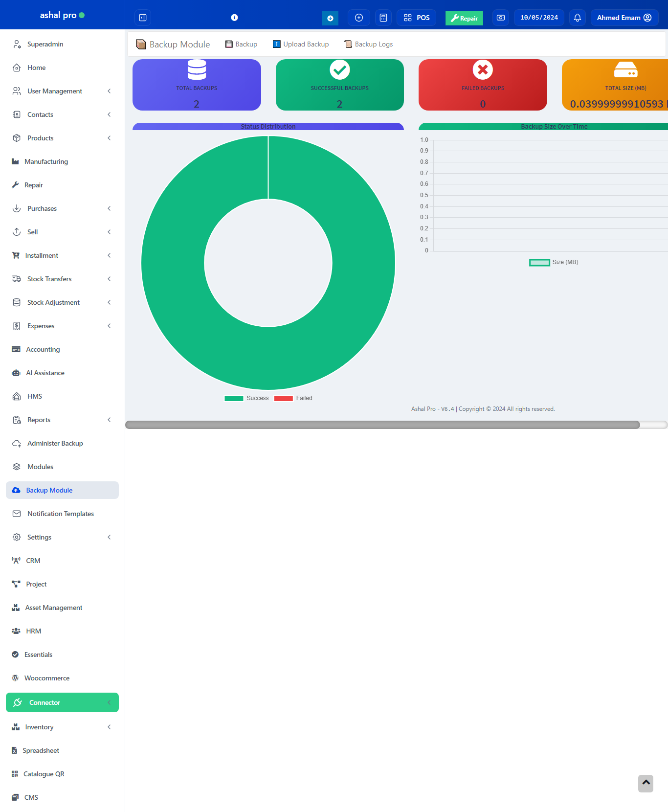Toggle the Failed legend in donut chart
The width and height of the screenshot is (668, 812).
[293, 398]
